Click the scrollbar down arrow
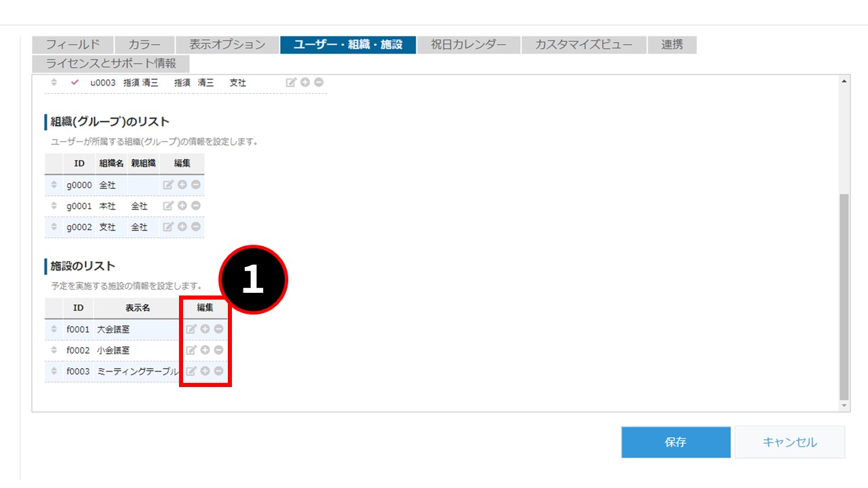The image size is (868, 488). point(844,405)
